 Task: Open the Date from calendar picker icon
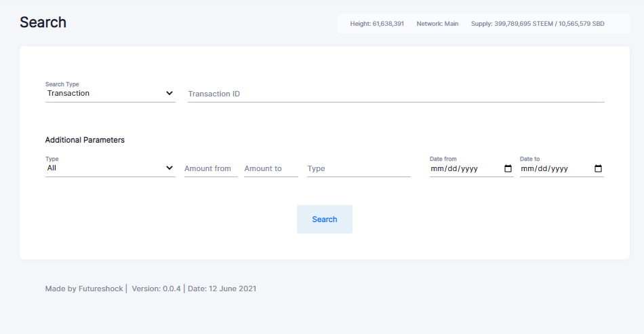pyautogui.click(x=508, y=168)
